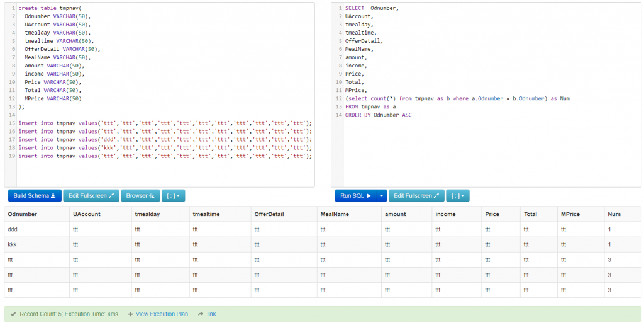
Task: Click the Record Count status text
Action: click(x=69, y=314)
